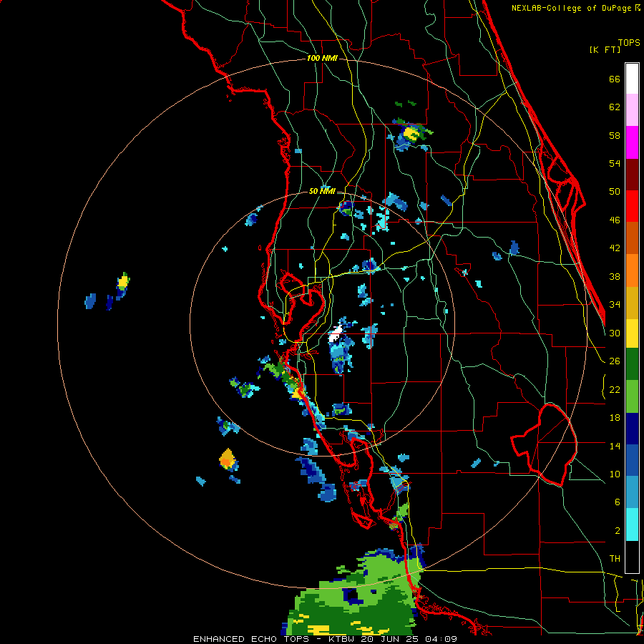Click the white swatch in the tops legend

pyautogui.click(x=632, y=79)
